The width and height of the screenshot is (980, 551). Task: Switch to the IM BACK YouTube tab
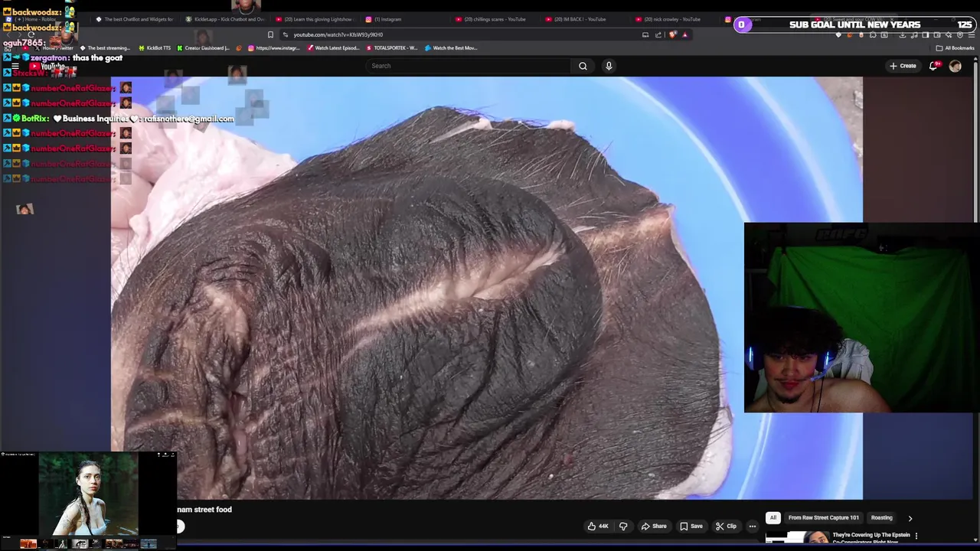click(x=585, y=19)
